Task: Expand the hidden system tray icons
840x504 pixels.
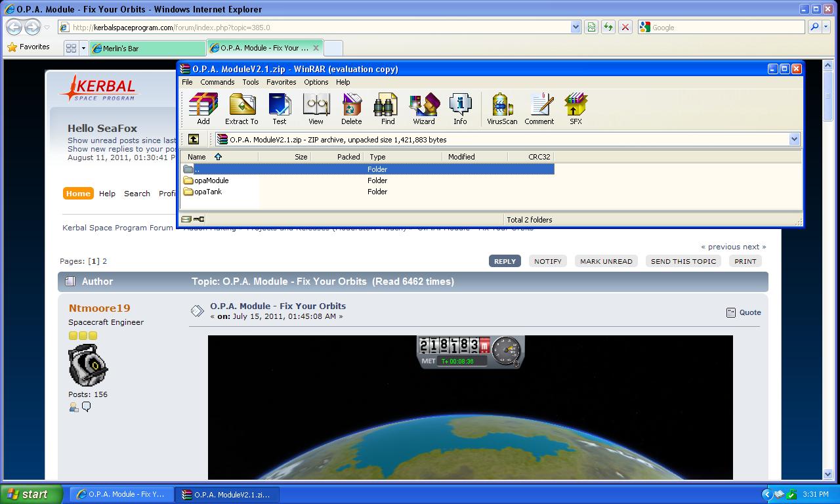Action: pyautogui.click(x=767, y=494)
